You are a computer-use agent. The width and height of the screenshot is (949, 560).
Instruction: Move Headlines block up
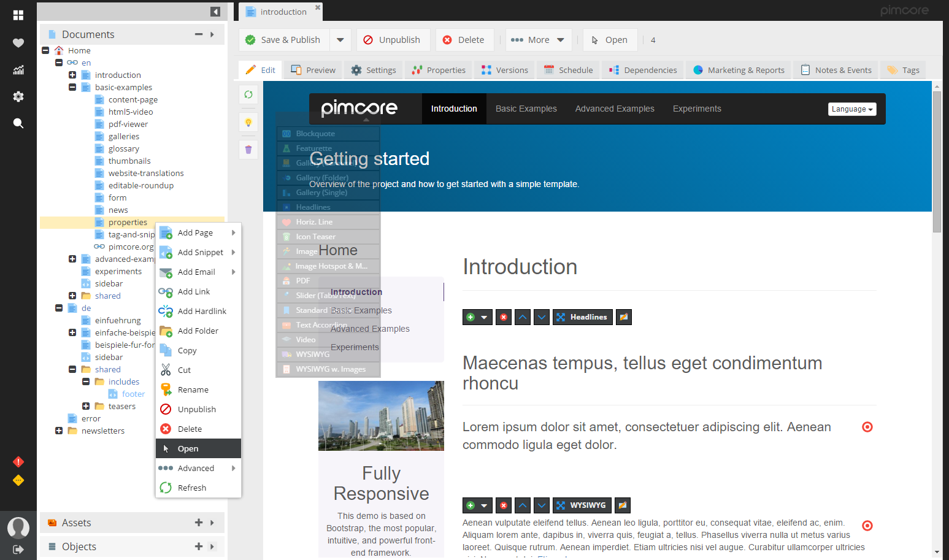(523, 317)
